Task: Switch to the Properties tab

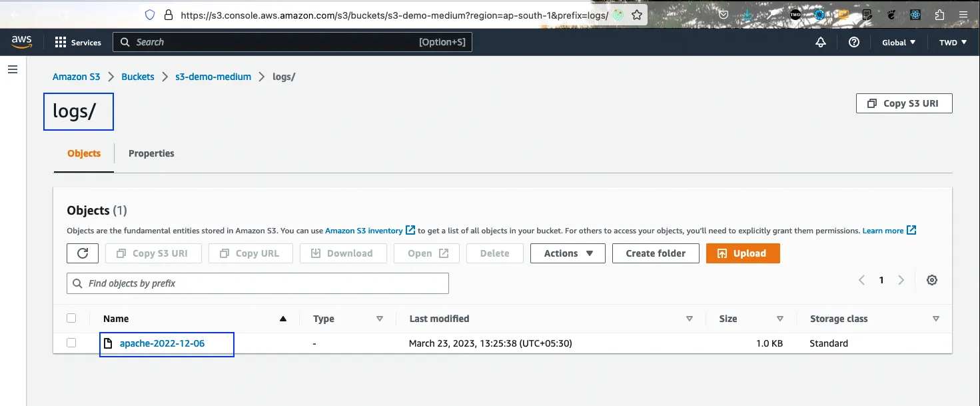Action: pyautogui.click(x=151, y=153)
